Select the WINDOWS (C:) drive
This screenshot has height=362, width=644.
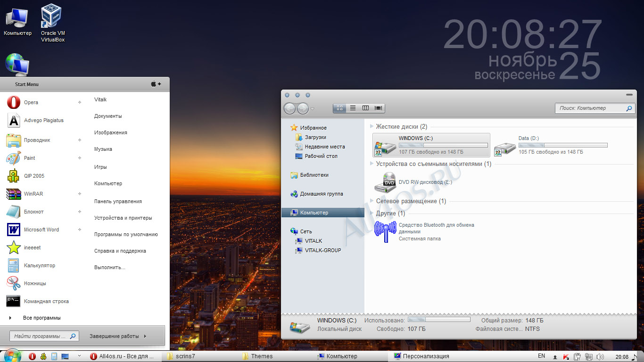431,145
